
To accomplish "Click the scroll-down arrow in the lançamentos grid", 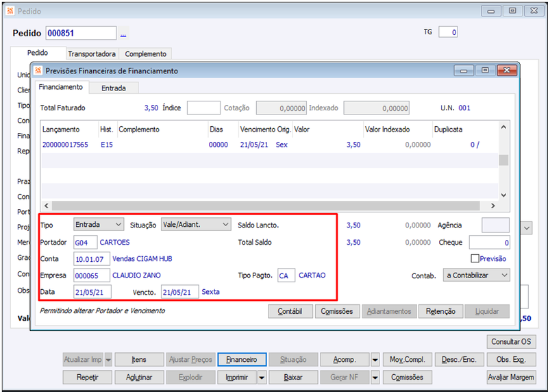I will pyautogui.click(x=503, y=195).
